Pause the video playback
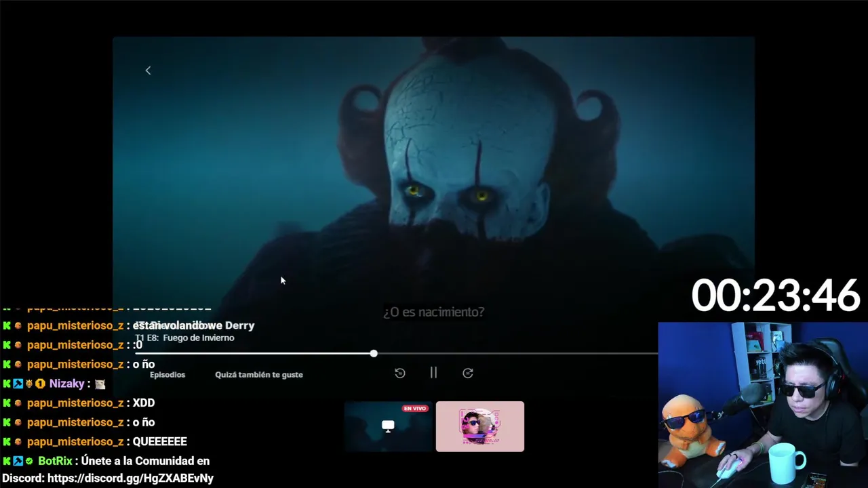The width and height of the screenshot is (868, 488). point(433,373)
